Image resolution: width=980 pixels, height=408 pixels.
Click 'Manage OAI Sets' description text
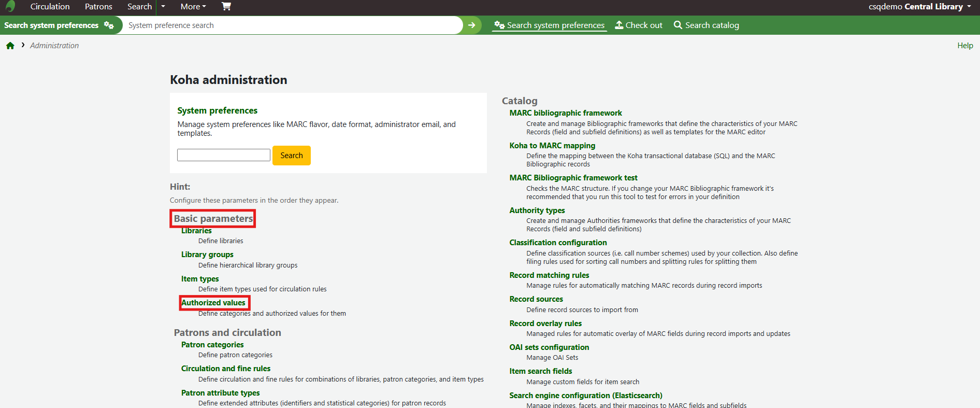552,358
